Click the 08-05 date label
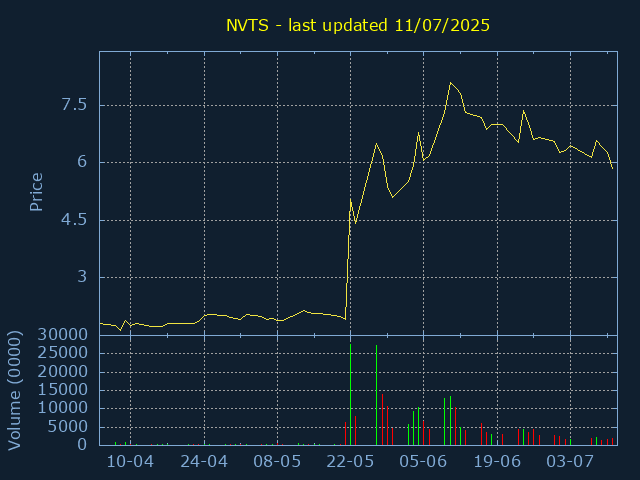 (x=277, y=462)
